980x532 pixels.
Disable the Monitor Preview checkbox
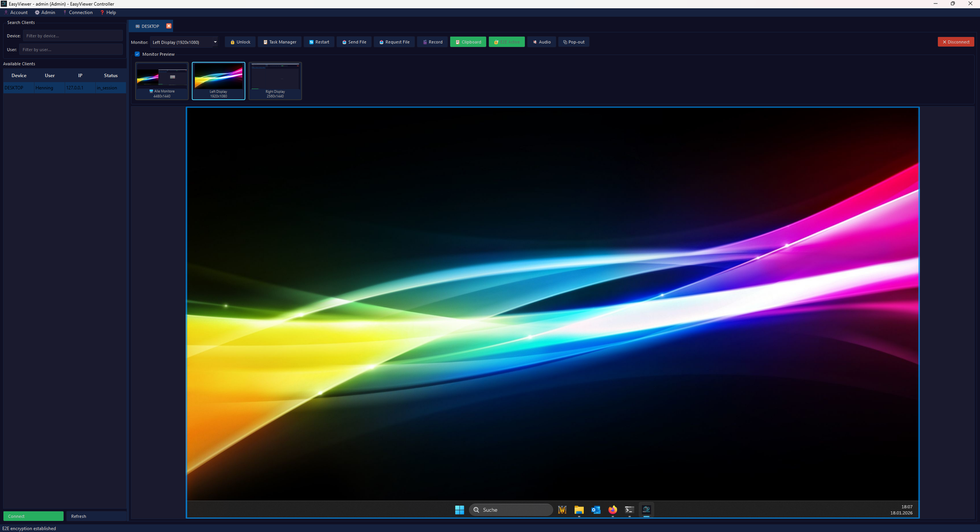[x=137, y=54]
